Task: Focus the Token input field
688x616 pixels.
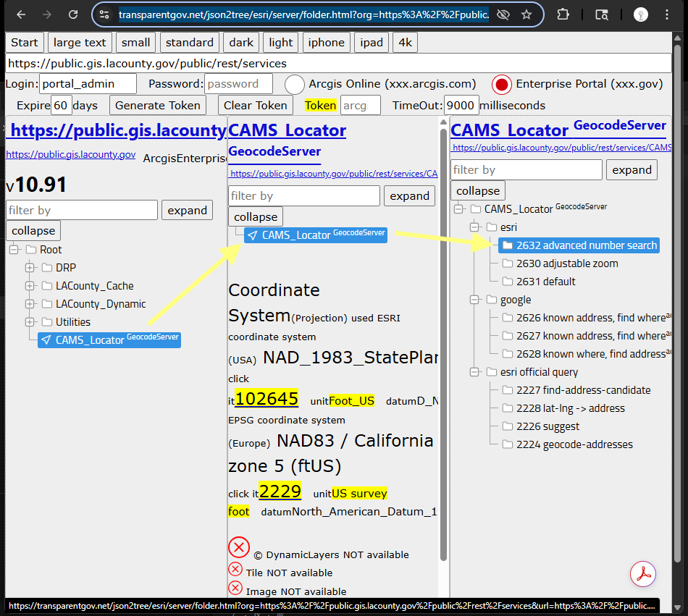Action: [x=361, y=106]
